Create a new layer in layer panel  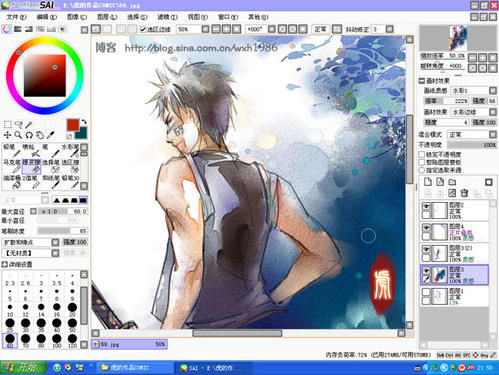pyautogui.click(x=427, y=182)
